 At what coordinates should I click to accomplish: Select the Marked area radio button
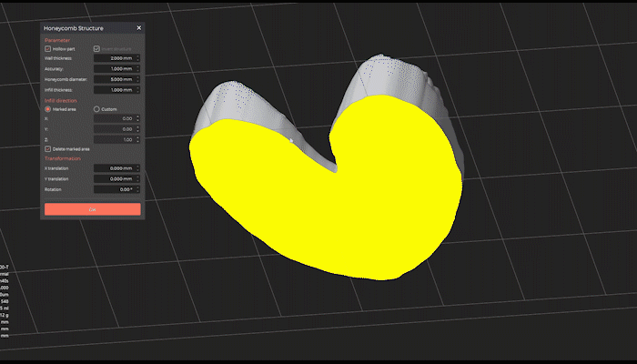click(x=48, y=109)
